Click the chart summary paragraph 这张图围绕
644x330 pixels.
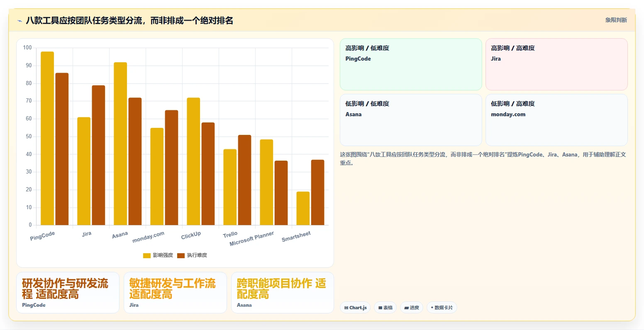(483, 159)
